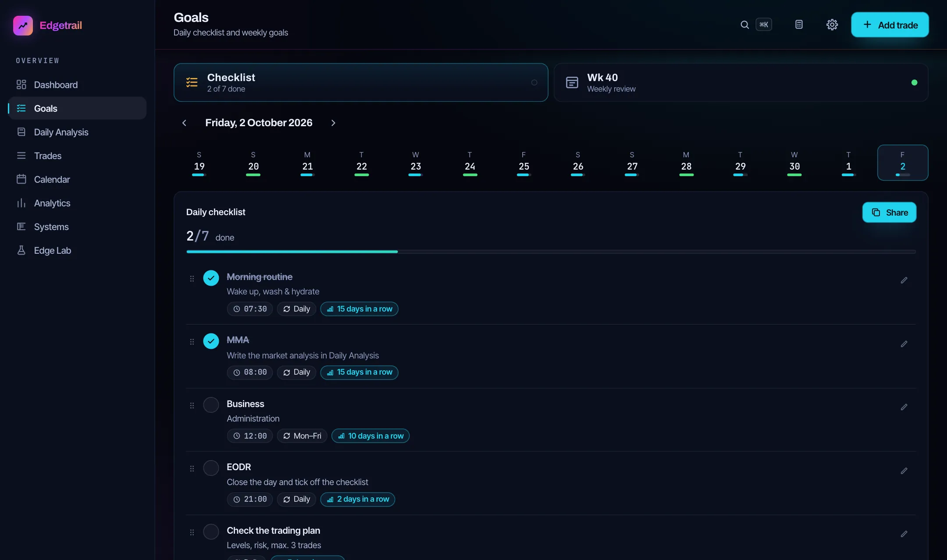947x560 pixels.
Task: Click the Edgetrail logo icon
Action: (x=23, y=25)
